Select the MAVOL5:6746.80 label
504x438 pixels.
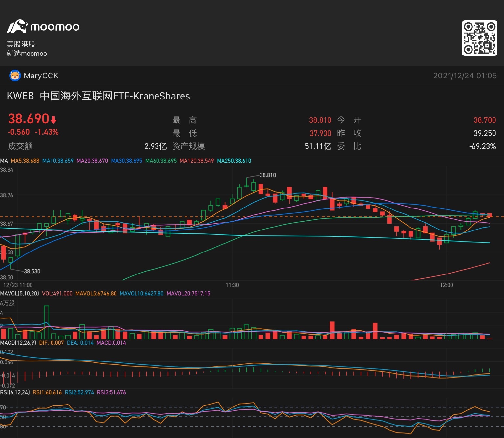96,294
